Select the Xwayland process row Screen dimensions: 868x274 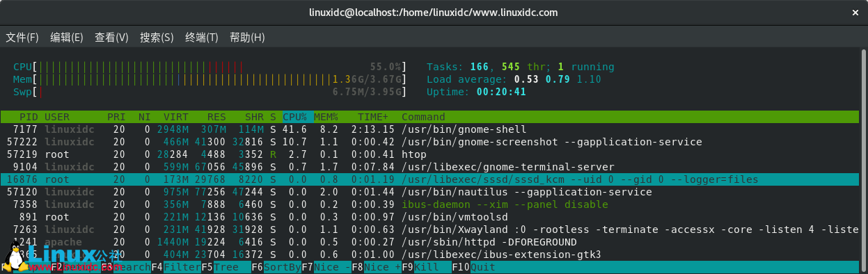430,229
